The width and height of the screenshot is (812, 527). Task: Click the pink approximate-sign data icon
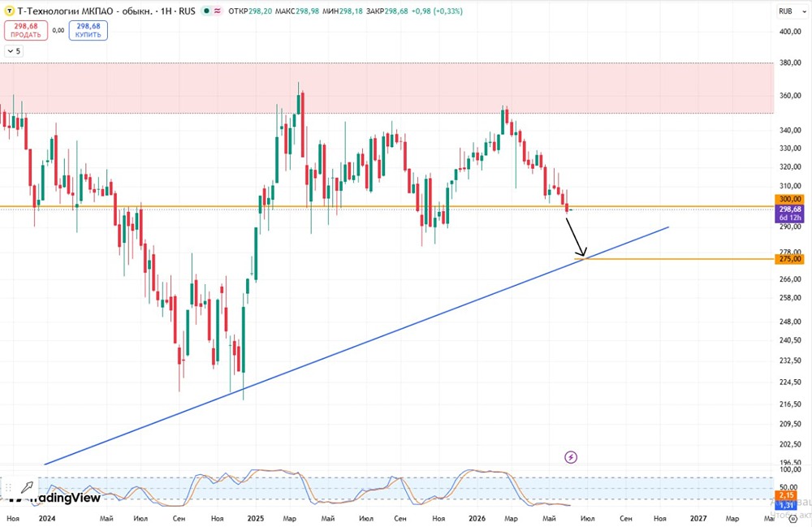pos(218,11)
